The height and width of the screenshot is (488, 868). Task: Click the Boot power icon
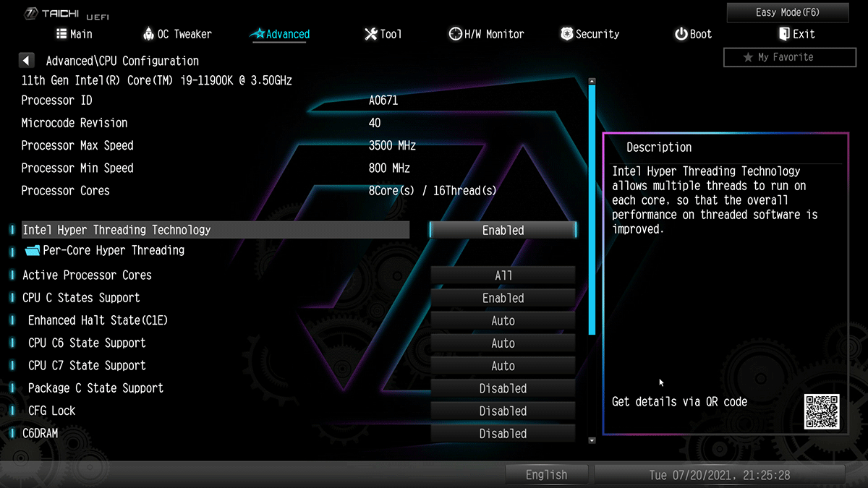click(x=681, y=34)
